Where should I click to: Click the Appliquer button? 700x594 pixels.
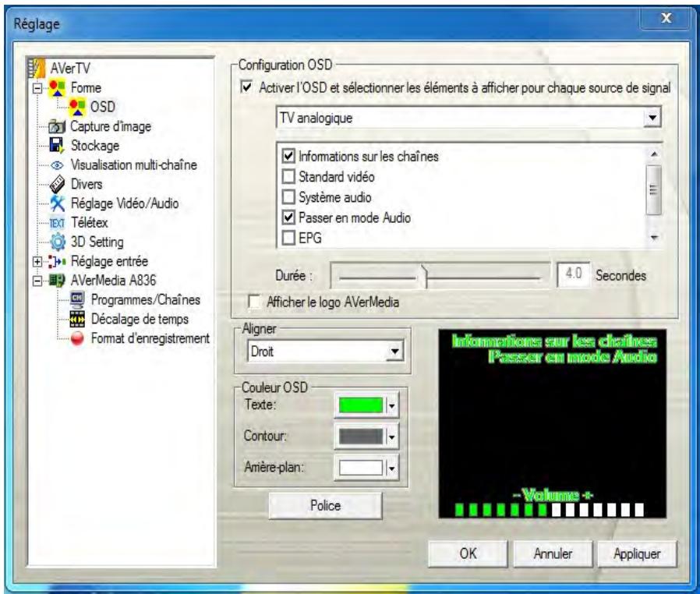637,553
